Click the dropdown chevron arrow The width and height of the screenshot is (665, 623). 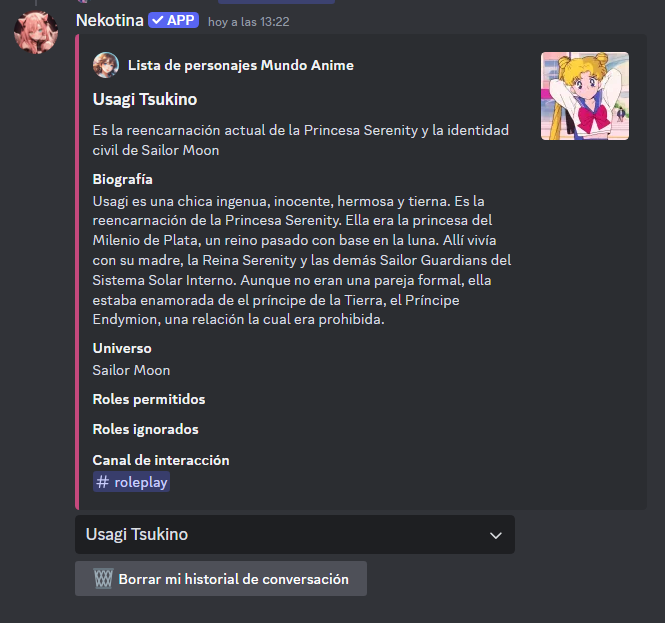tap(496, 535)
